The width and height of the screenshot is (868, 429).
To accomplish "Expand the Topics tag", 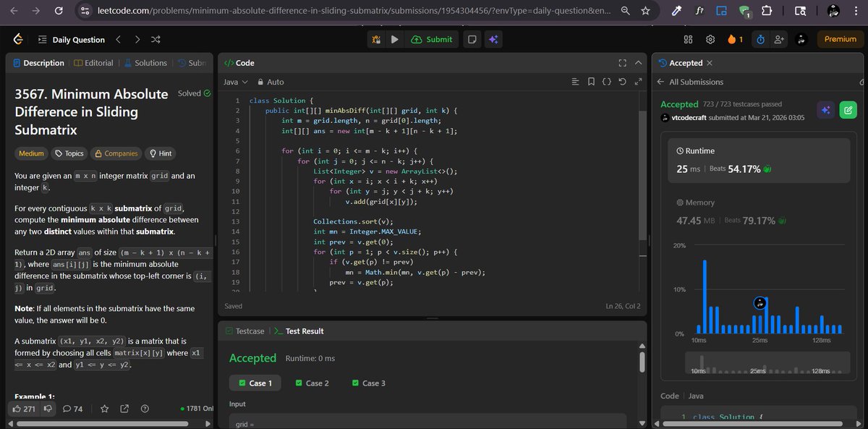I will 69,153.
